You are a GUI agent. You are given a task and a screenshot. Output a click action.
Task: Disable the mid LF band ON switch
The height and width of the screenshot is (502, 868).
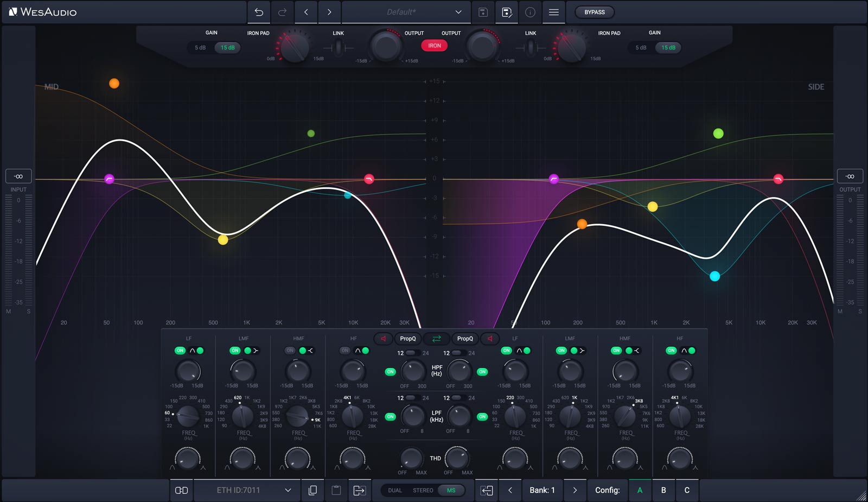click(180, 351)
